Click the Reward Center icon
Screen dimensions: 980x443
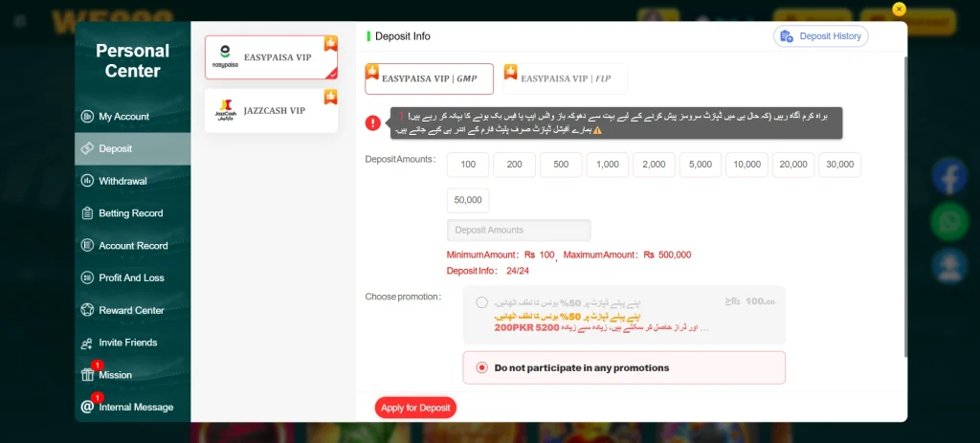87,310
